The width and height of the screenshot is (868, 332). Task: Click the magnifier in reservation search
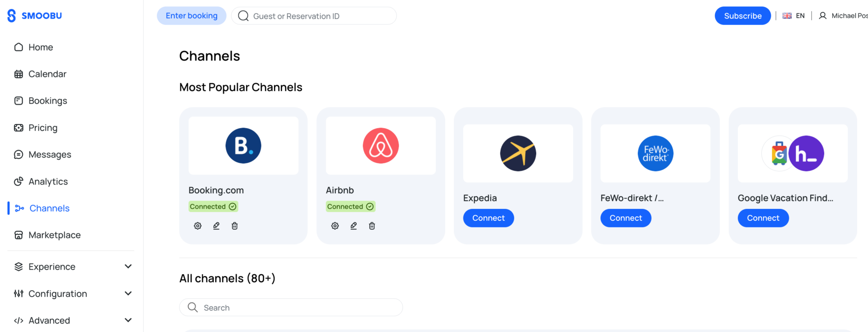(243, 16)
